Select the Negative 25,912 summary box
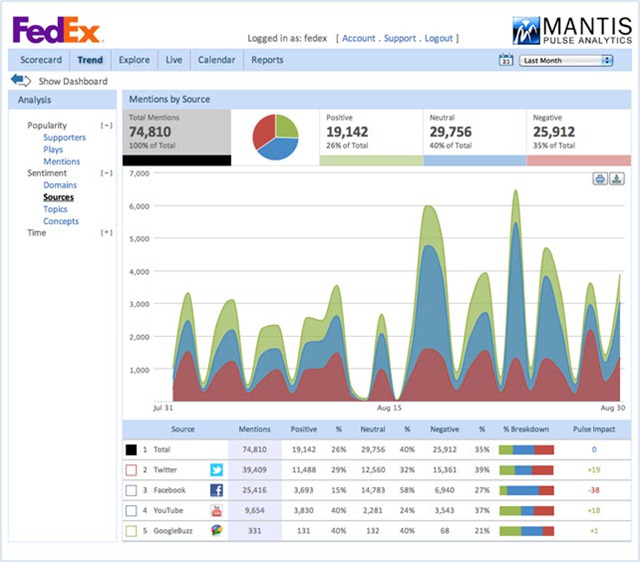 tap(579, 137)
